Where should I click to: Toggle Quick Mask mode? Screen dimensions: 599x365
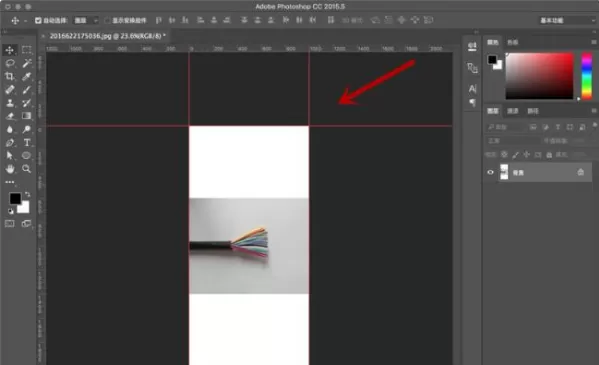coord(10,224)
